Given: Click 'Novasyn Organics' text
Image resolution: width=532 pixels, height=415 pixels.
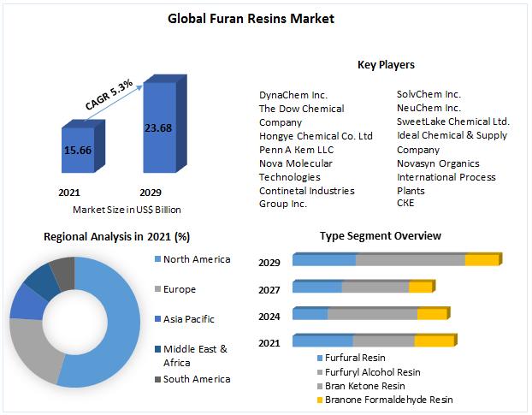Looking at the screenshot, I should (x=438, y=163).
